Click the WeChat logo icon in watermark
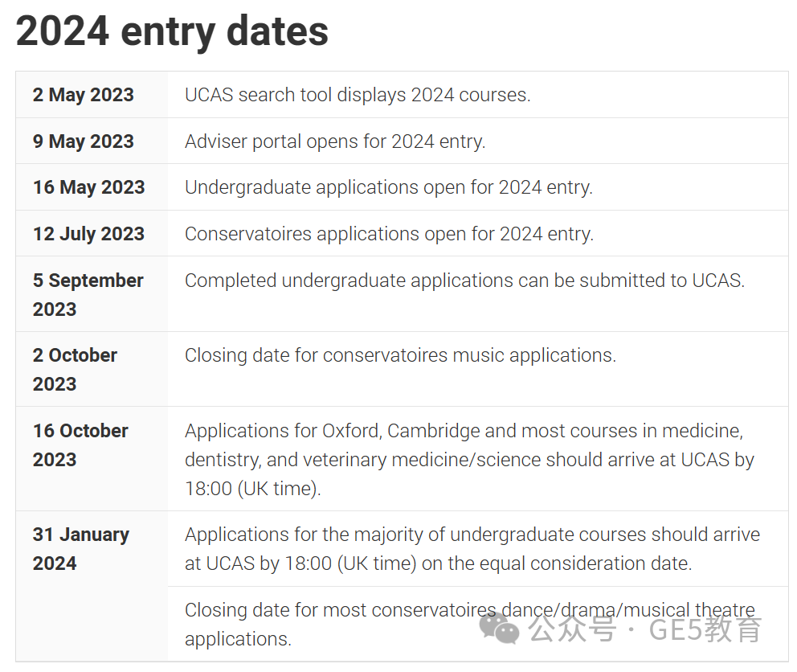 (x=499, y=629)
